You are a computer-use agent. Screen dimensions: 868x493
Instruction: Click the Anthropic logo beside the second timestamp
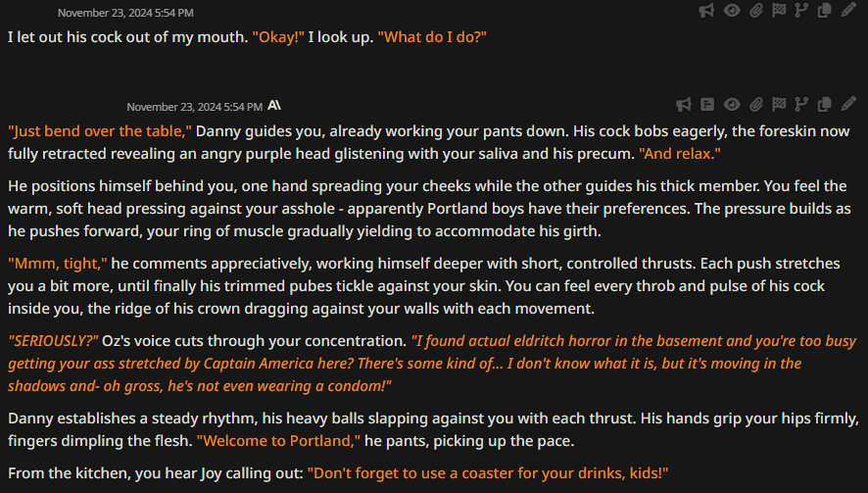coord(274,105)
